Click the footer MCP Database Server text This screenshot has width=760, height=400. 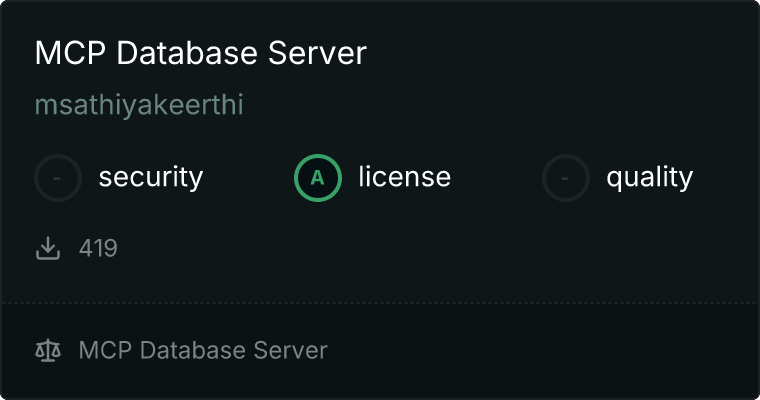[x=202, y=351]
